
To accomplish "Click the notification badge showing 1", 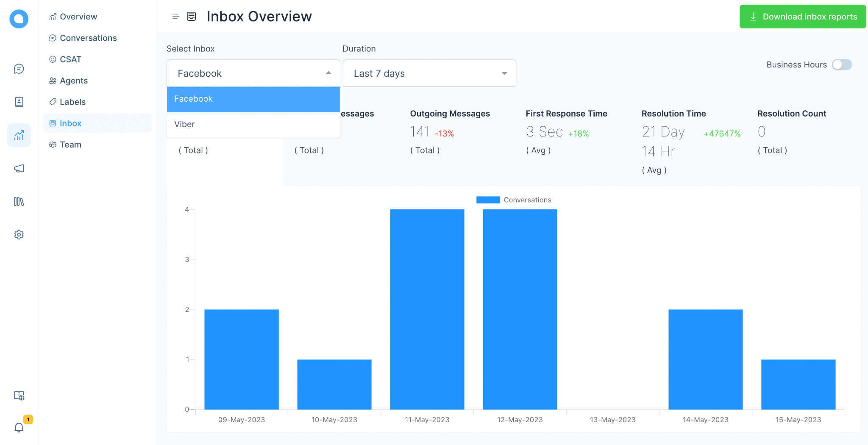I will pyautogui.click(x=28, y=419).
